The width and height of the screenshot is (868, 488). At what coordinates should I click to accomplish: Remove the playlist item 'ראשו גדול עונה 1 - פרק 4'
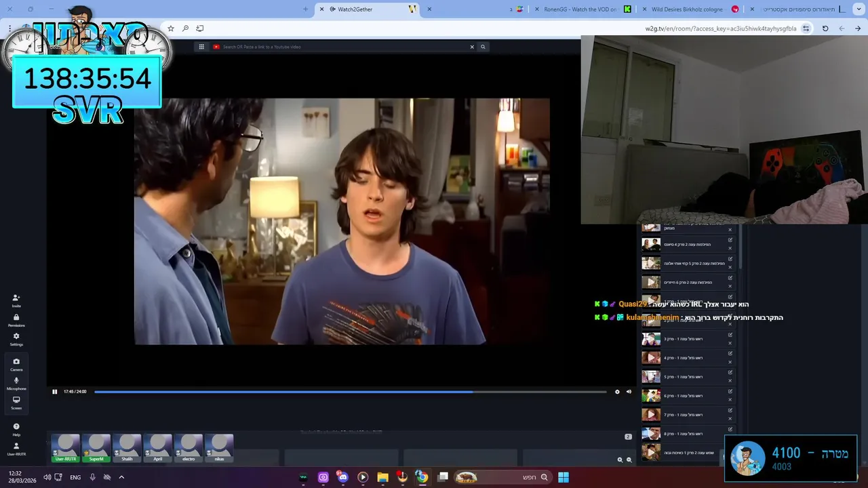tap(730, 362)
